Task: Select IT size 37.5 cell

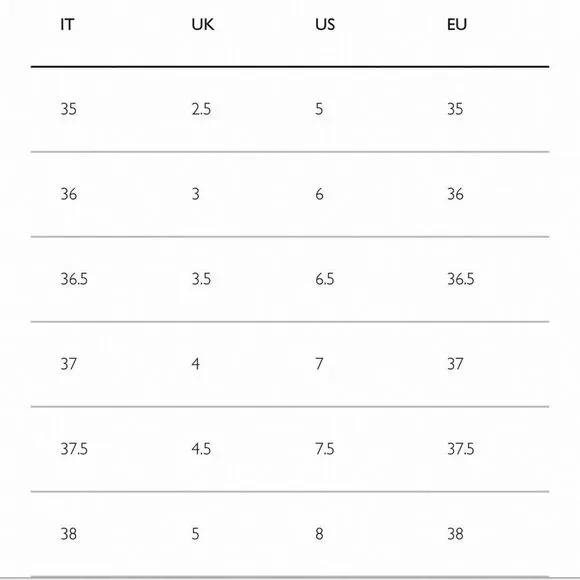Action: [x=74, y=449]
